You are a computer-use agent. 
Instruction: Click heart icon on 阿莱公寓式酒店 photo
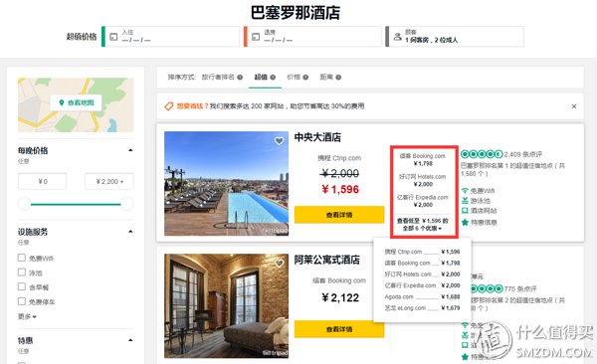[279, 264]
